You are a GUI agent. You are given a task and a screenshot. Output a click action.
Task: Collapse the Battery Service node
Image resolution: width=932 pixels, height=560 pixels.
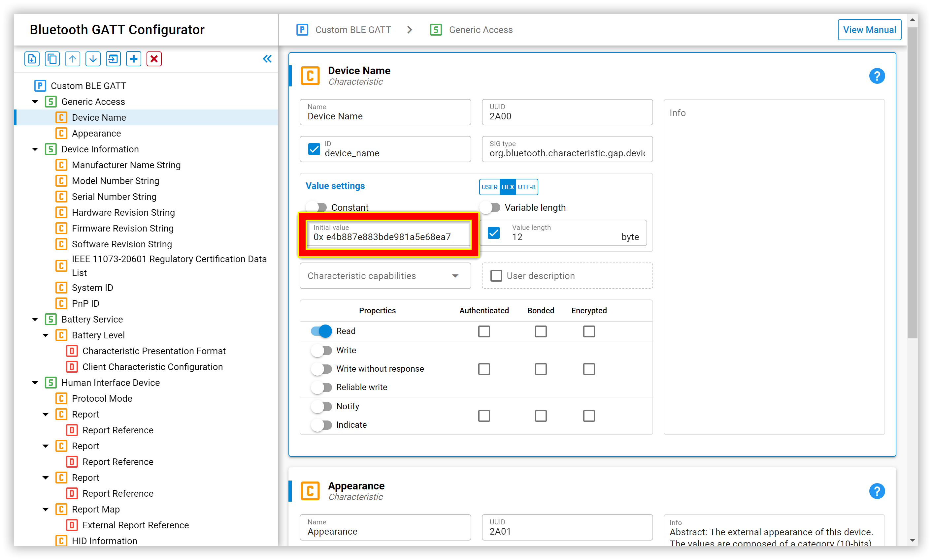point(35,319)
